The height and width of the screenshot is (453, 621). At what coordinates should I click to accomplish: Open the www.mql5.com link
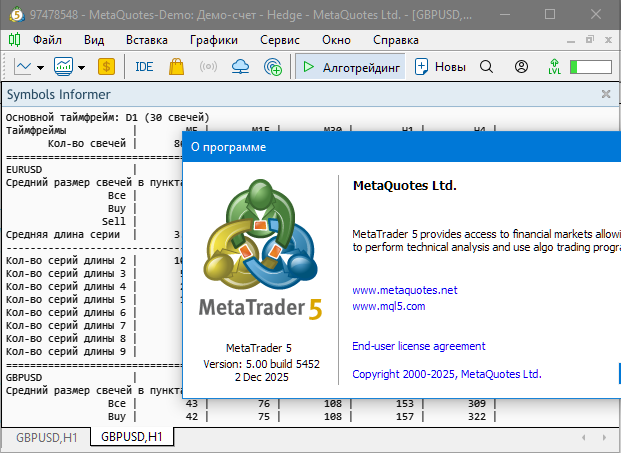[389, 306]
